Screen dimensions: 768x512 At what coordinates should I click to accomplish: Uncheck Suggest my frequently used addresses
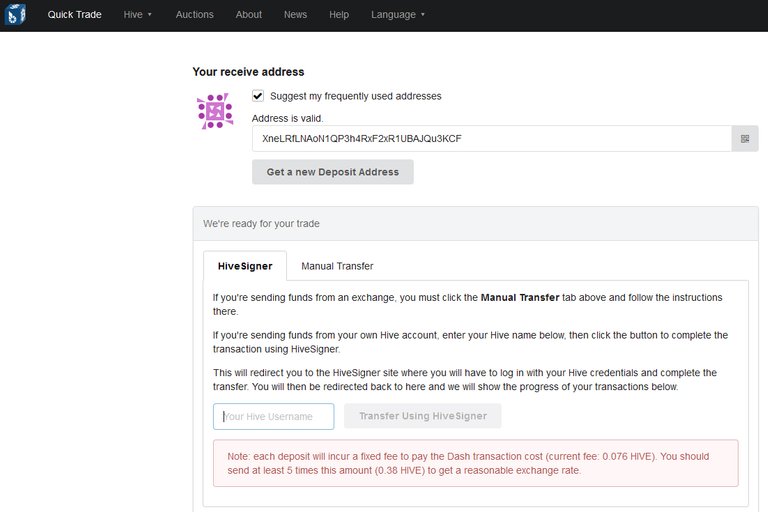(x=258, y=96)
